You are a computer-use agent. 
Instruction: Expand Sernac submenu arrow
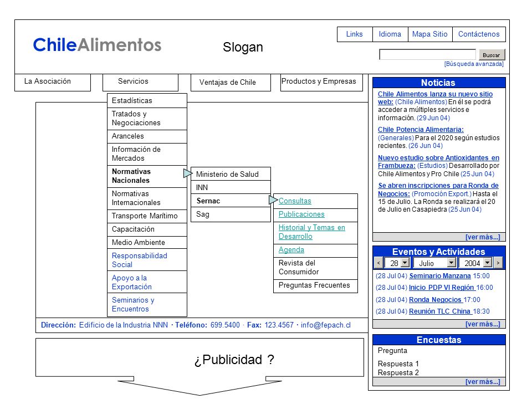click(273, 200)
